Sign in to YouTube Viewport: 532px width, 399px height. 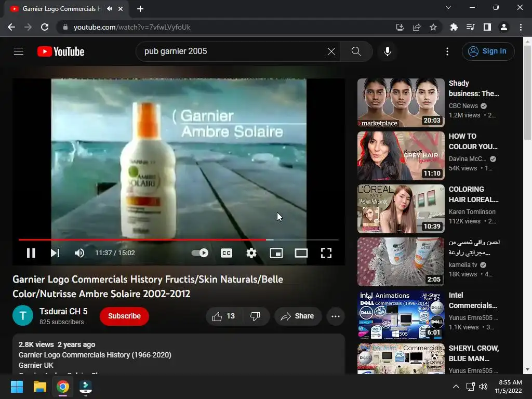click(488, 51)
